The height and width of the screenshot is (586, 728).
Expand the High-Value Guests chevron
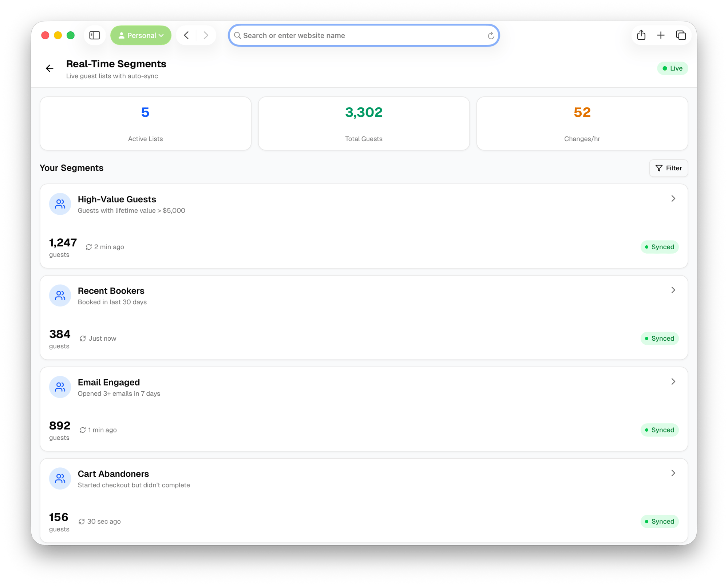click(673, 199)
